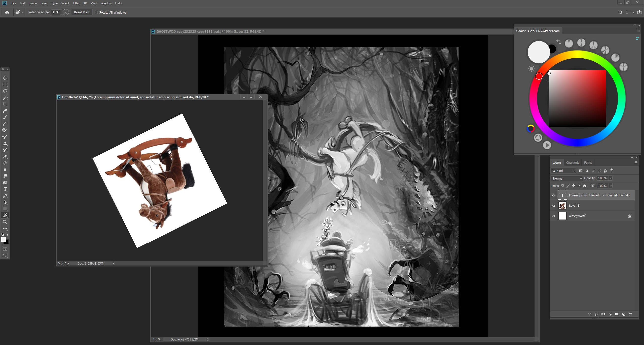Change screen mode from toolbar bottom
644x345 pixels.
(x=5, y=255)
